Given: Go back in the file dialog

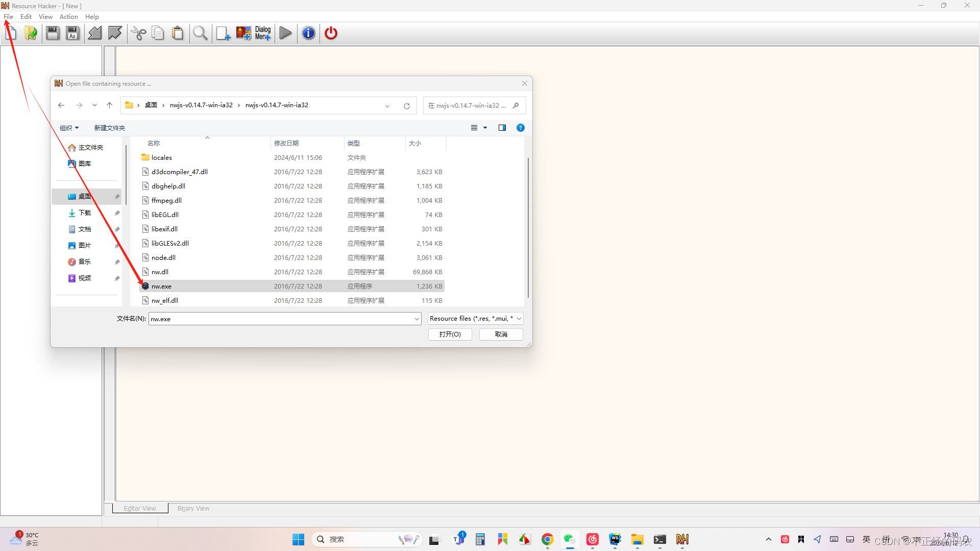Looking at the screenshot, I should pos(61,105).
